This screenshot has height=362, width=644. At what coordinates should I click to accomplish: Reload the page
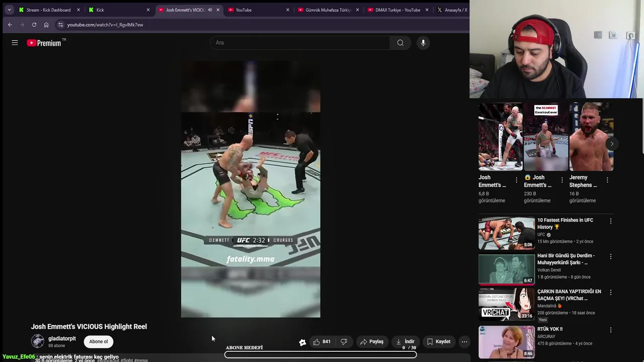(34, 25)
